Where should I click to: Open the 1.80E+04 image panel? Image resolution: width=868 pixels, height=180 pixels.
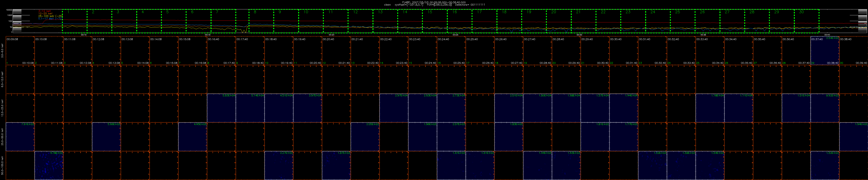[x=538, y=108]
